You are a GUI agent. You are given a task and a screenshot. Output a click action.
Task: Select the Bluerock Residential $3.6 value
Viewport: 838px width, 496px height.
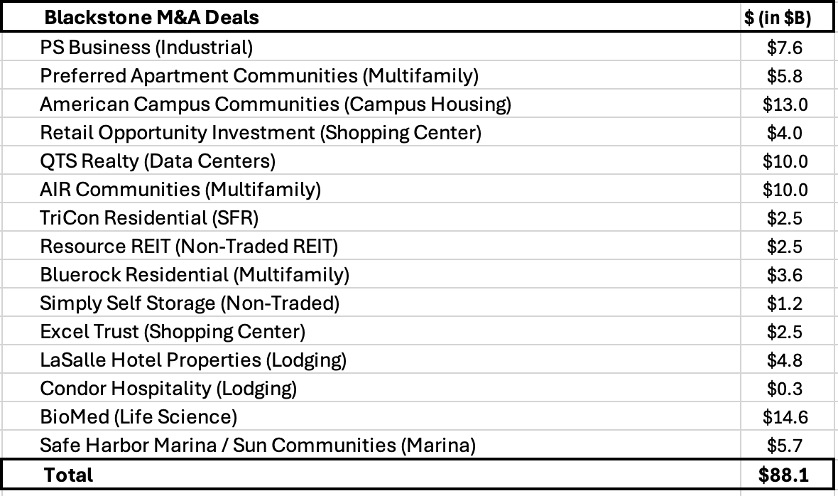(786, 274)
